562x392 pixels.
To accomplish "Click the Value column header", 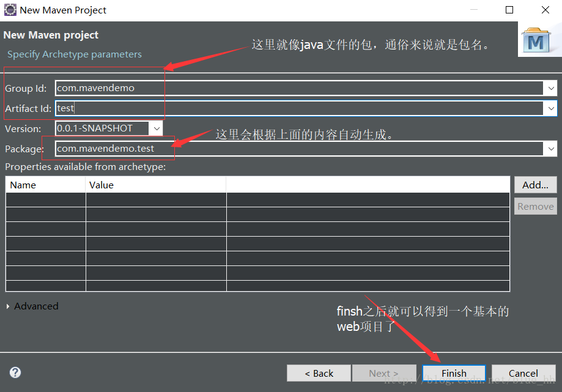I will (156, 185).
